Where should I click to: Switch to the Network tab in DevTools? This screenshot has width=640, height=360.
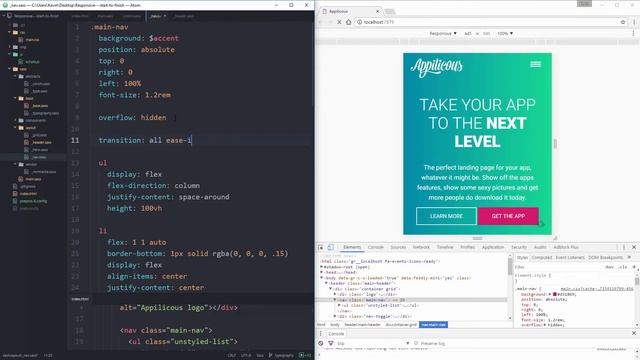421,247
